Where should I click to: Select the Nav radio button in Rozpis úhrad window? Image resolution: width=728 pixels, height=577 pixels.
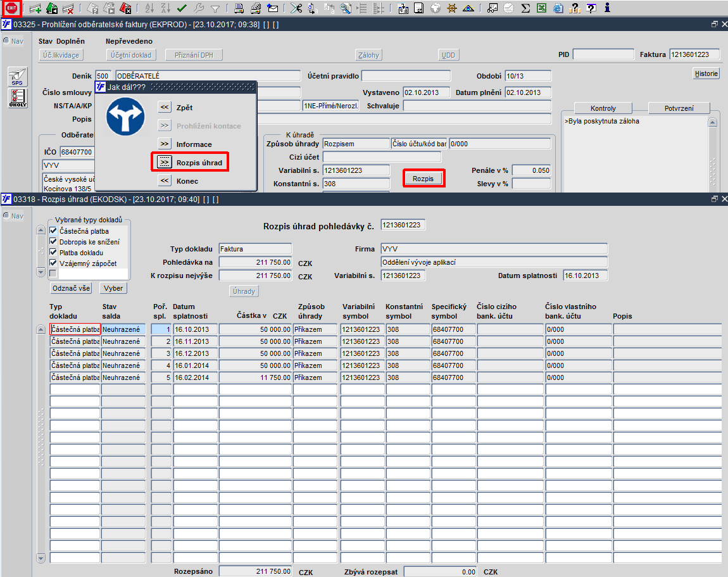pos(6,215)
